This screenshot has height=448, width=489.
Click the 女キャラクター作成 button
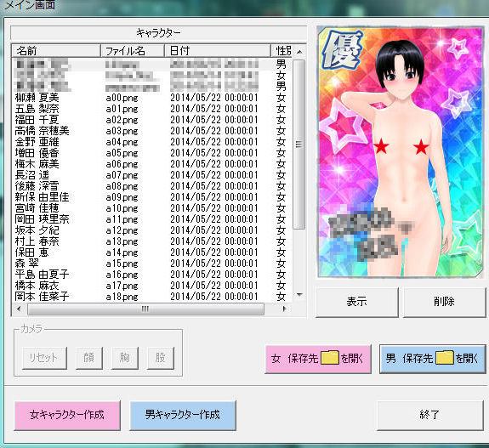tap(67, 415)
